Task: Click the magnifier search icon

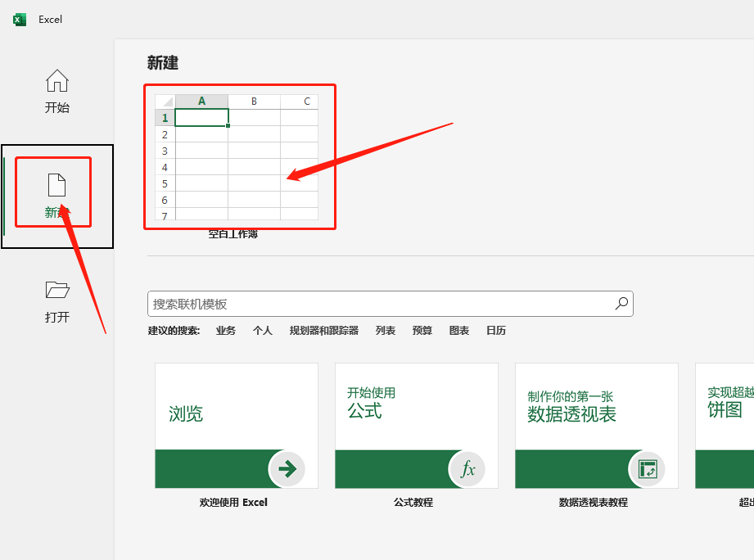Action: 621,303
